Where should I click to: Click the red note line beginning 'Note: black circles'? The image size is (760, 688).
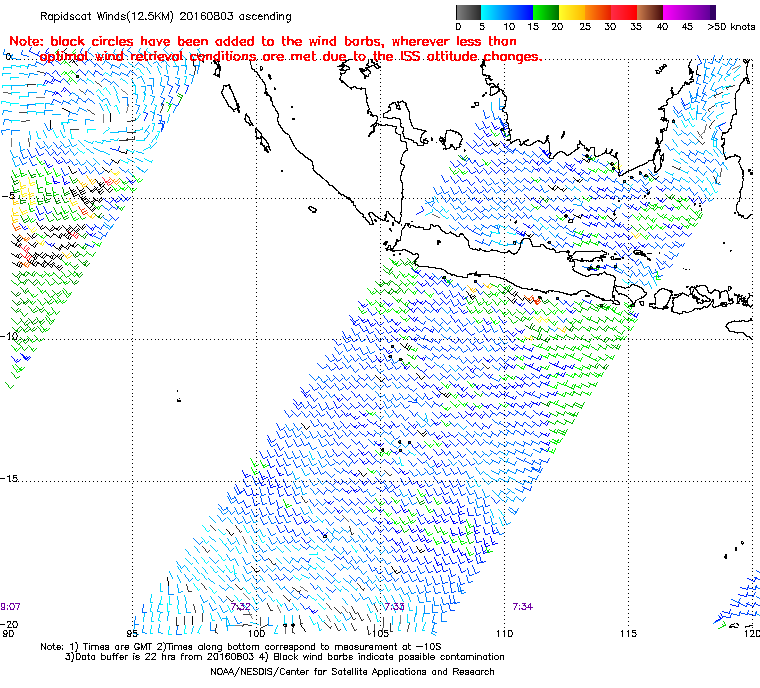coord(263,41)
